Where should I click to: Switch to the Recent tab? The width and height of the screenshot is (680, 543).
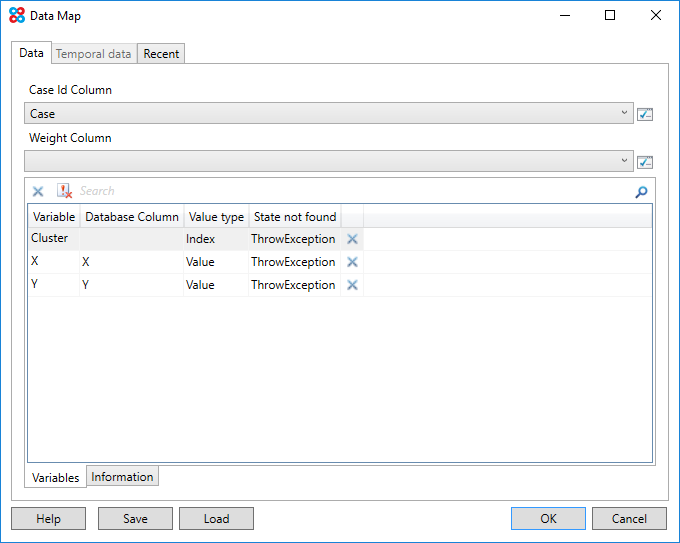click(161, 54)
